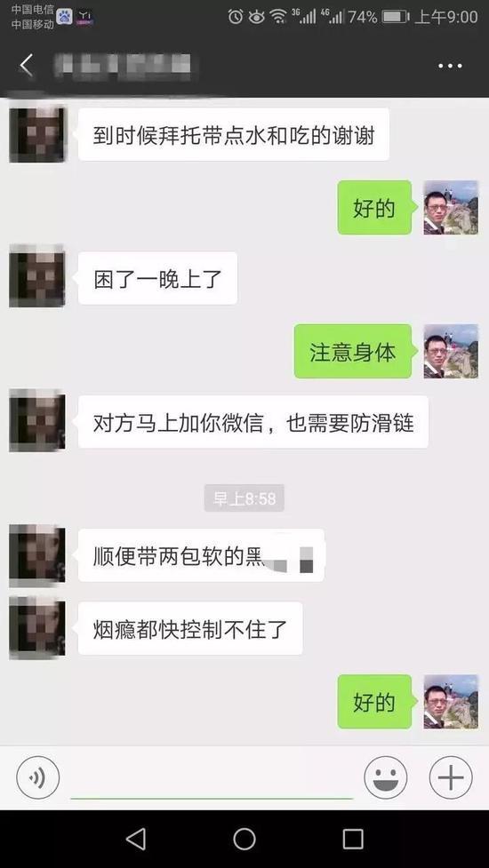
Task: Select the message about 防滑链
Action: [x=253, y=422]
